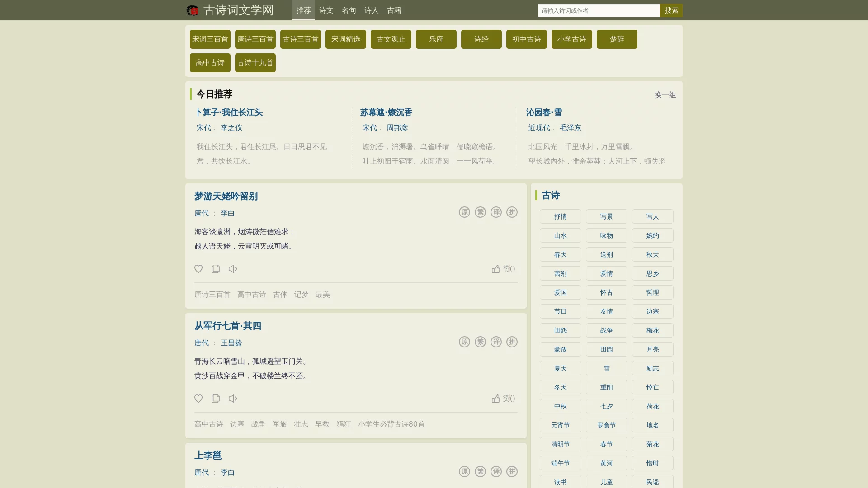
Task: Toggle traditional 繁 for 上李邕 poem
Action: pos(480,472)
